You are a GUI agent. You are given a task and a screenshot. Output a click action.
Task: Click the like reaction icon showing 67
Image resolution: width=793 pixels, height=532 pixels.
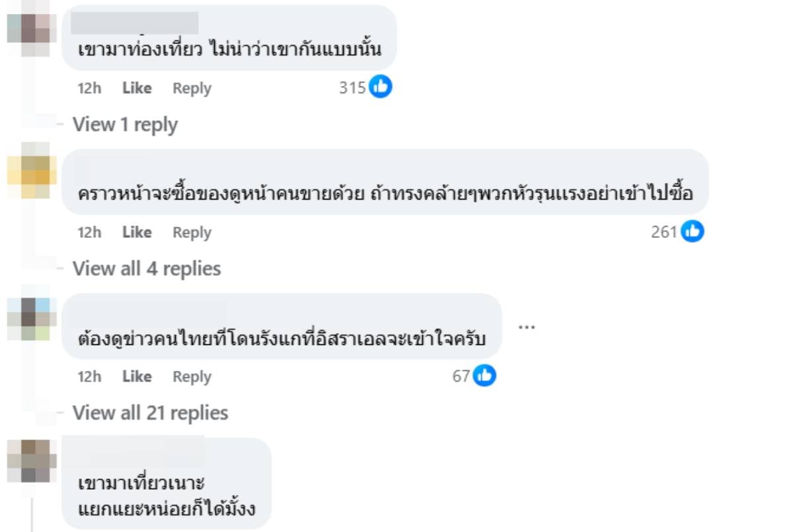484,375
